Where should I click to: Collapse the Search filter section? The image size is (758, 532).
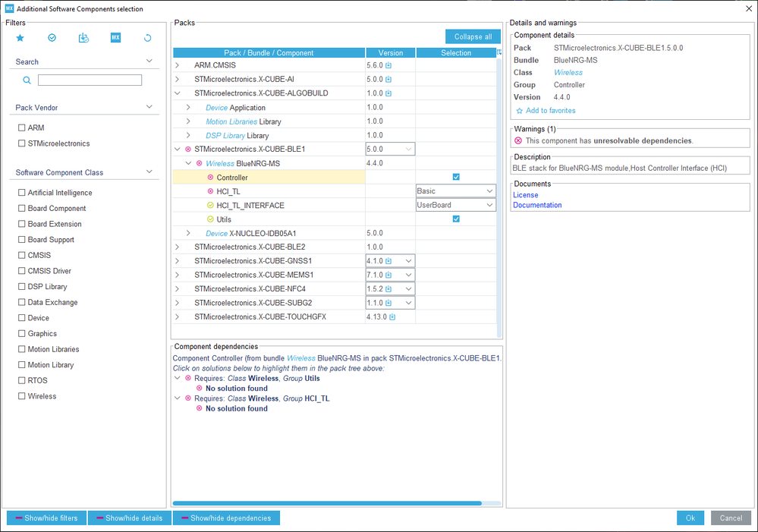[149, 61]
